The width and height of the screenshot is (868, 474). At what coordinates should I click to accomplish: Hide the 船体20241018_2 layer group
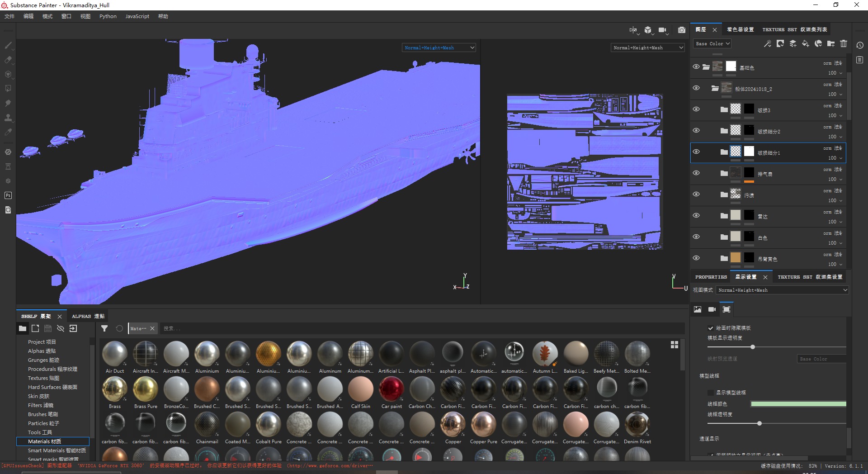[696, 88]
